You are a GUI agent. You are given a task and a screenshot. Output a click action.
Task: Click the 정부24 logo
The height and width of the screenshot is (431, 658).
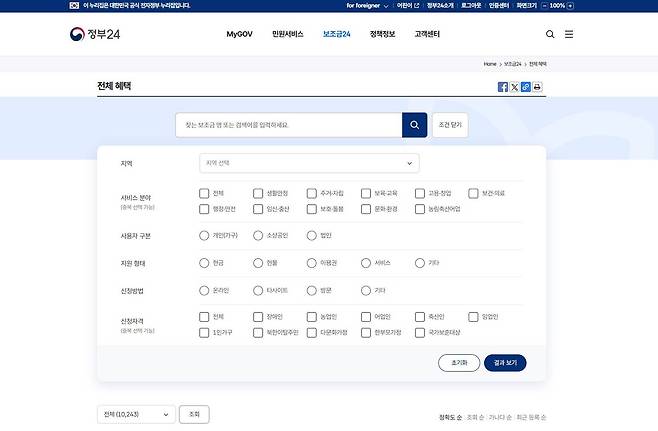[x=95, y=34]
